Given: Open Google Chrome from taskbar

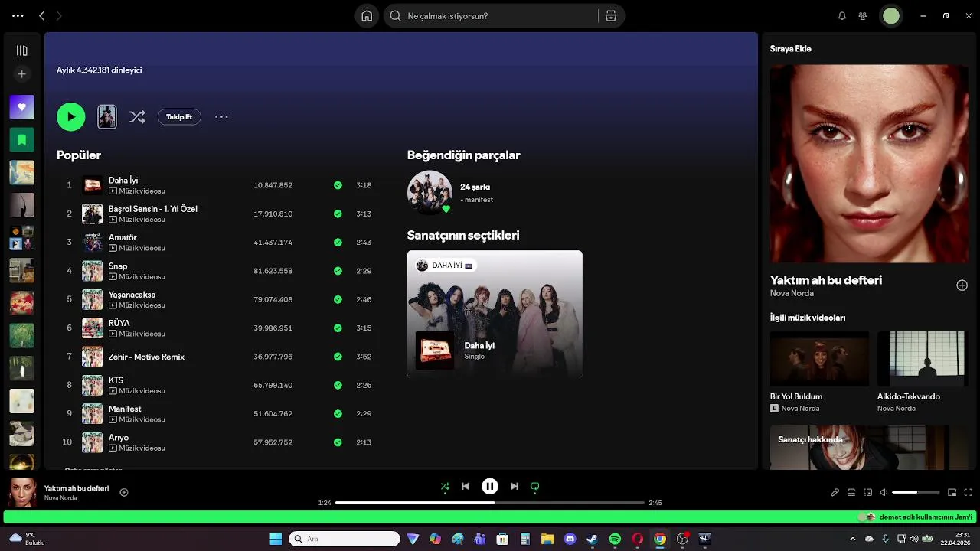Looking at the screenshot, I should click(x=660, y=539).
